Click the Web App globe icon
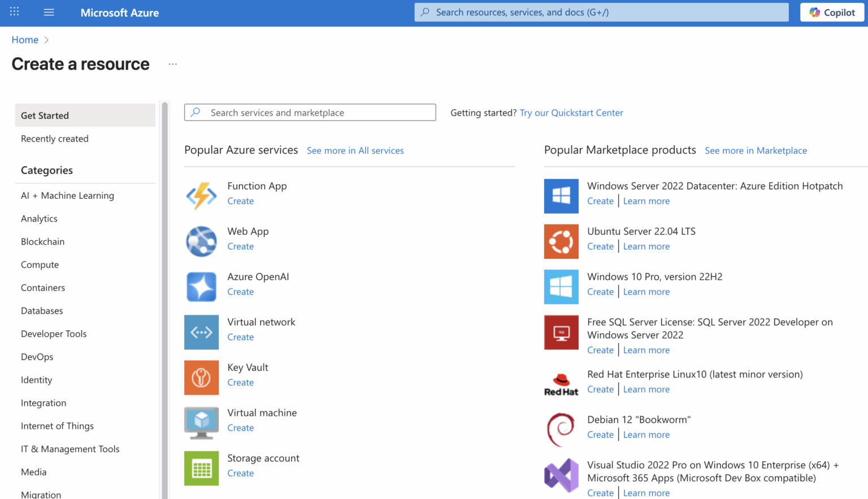This screenshot has height=499, width=868. (x=201, y=241)
